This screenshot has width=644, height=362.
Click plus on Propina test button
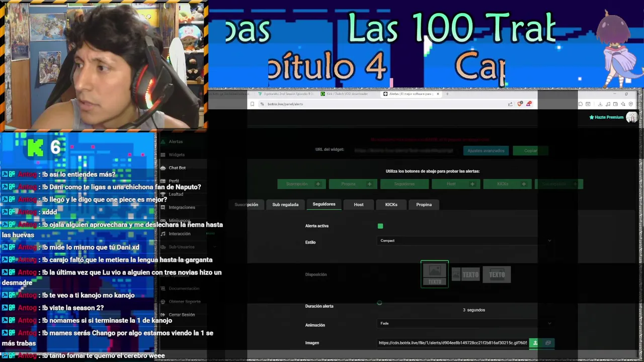tap(369, 184)
